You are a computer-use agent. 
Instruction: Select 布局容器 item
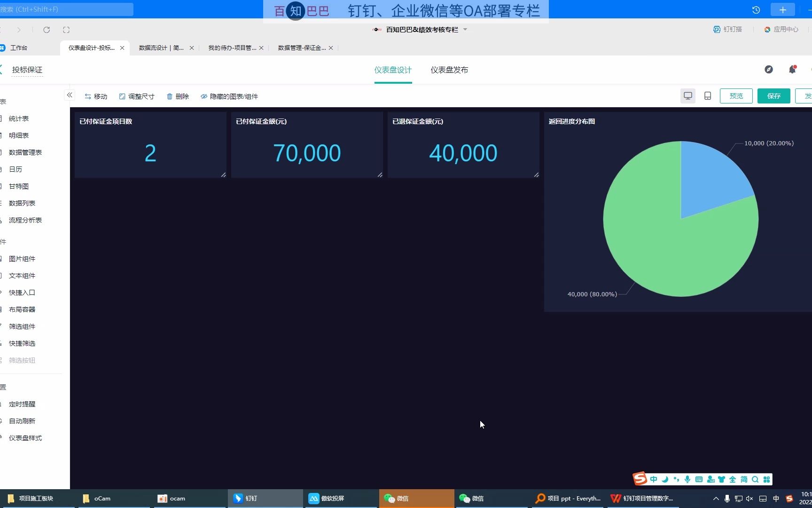tap(22, 310)
